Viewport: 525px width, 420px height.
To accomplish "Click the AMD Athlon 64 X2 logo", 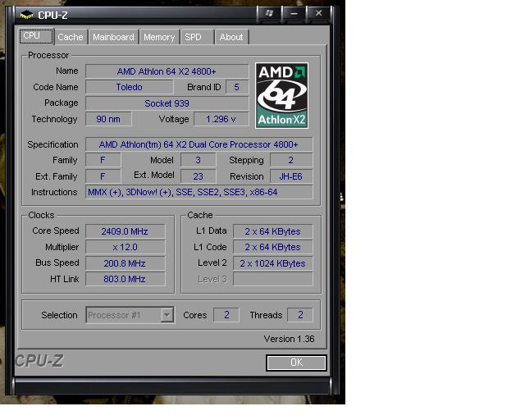I will pyautogui.click(x=281, y=95).
